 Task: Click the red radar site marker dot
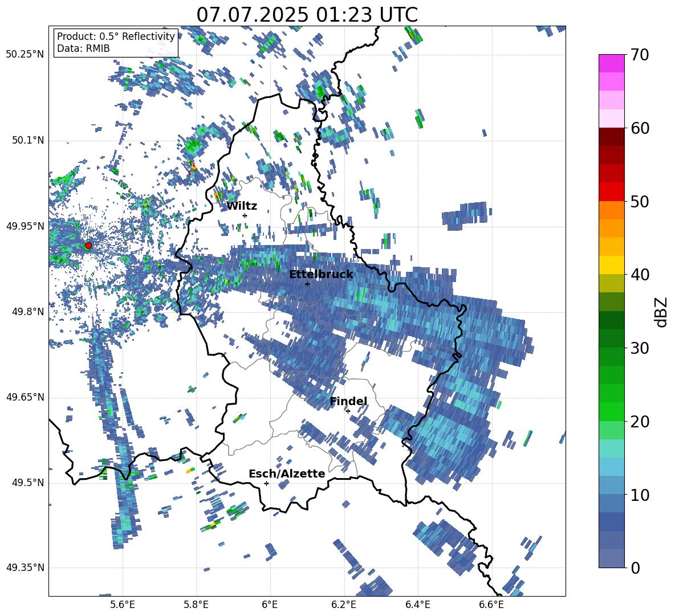[88, 246]
